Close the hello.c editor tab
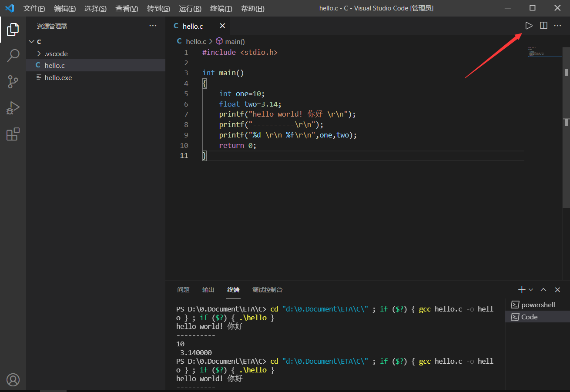570x392 pixels. click(222, 26)
